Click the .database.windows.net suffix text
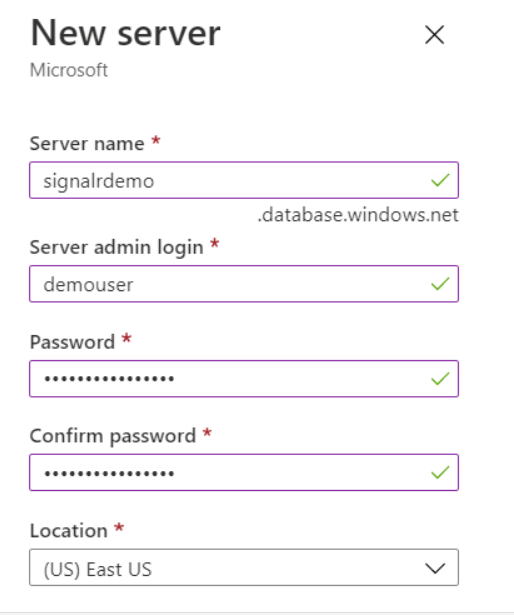Image resolution: width=514 pixels, height=615 pixels. [358, 215]
